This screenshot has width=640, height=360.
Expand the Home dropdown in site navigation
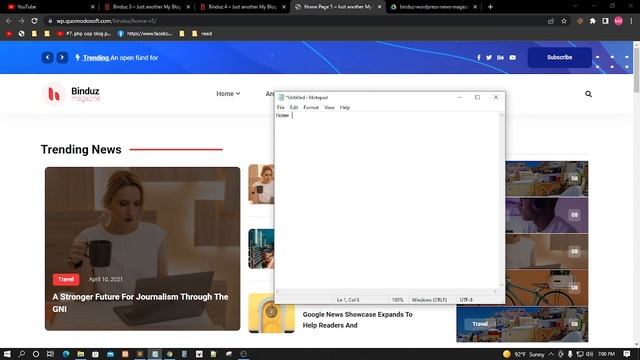point(228,94)
